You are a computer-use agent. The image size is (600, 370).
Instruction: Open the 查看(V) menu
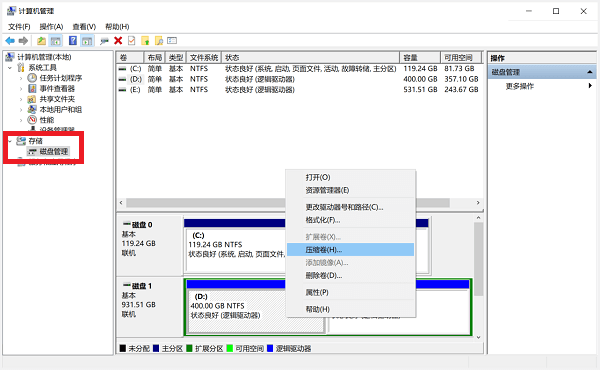pyautogui.click(x=84, y=27)
